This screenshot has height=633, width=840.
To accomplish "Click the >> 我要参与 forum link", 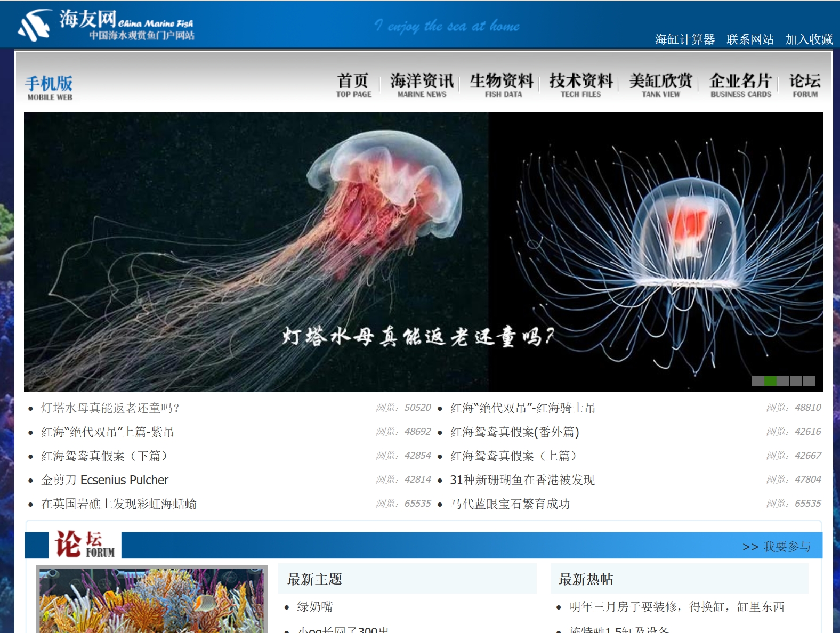I will pos(777,547).
